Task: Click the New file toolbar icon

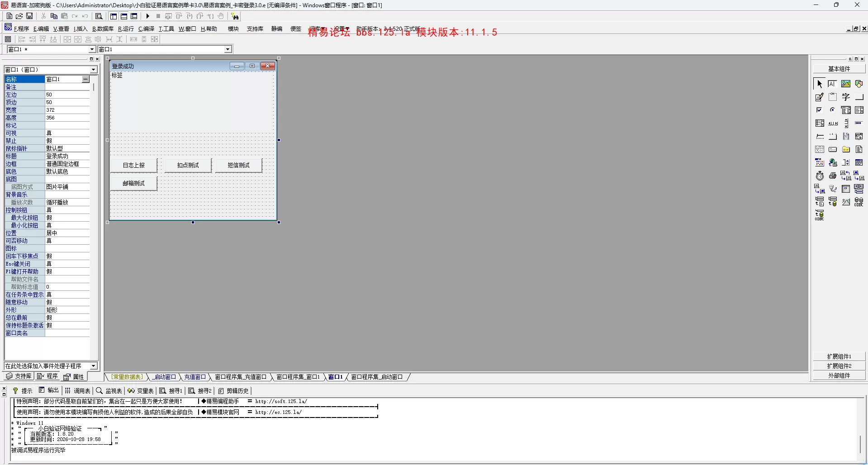Action: [9, 16]
